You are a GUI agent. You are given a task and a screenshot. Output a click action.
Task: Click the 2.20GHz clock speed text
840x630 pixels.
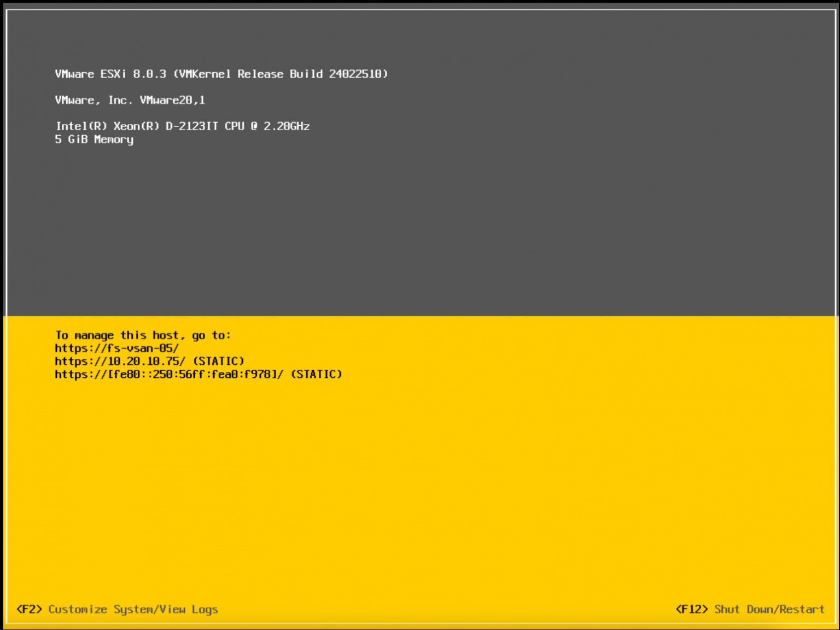click(288, 126)
